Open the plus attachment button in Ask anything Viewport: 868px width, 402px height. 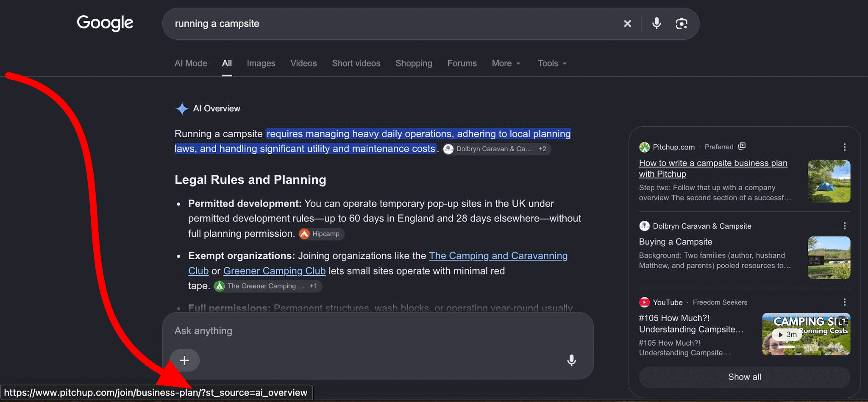point(184,360)
